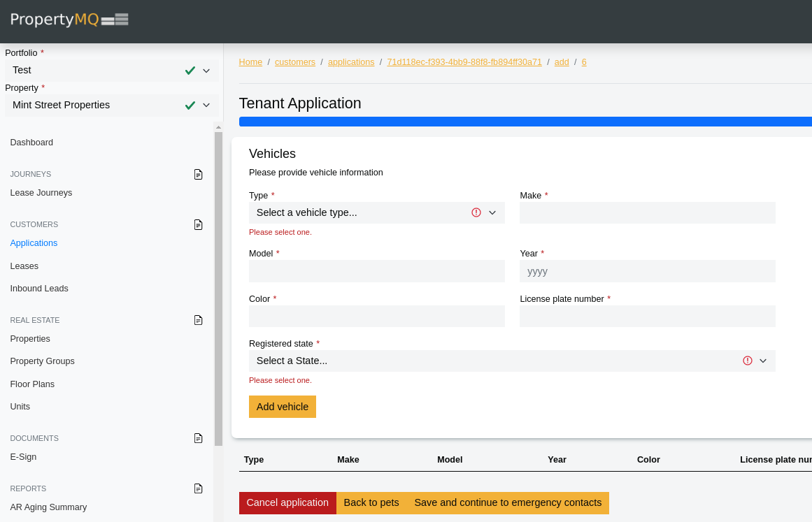Image resolution: width=812 pixels, height=522 pixels.
Task: Click the Documents section document icon
Action: coord(198,438)
